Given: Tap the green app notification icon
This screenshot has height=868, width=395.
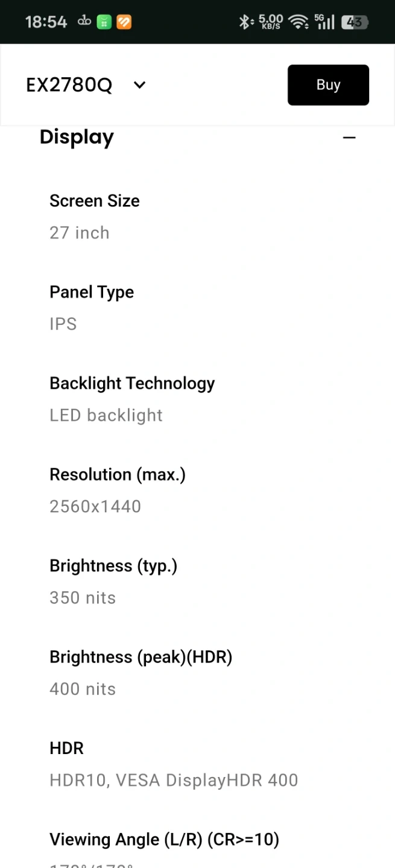Looking at the screenshot, I should click(104, 22).
